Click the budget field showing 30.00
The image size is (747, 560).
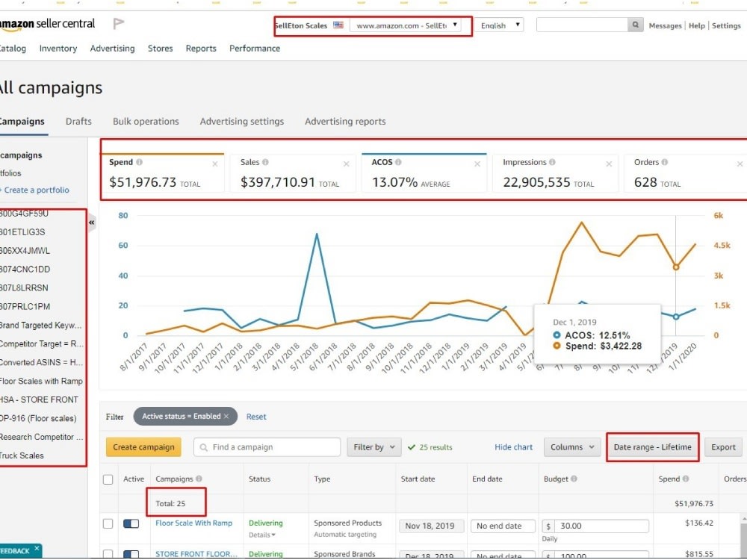click(601, 526)
